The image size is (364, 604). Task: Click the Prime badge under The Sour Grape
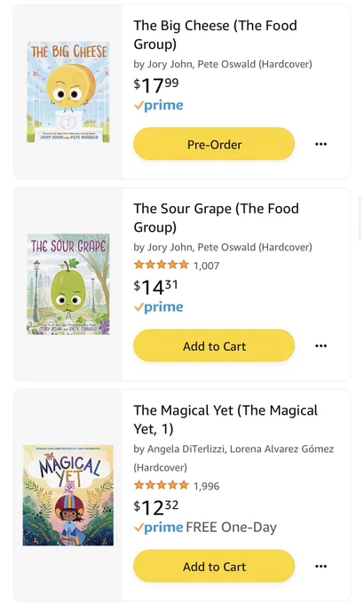point(159,307)
